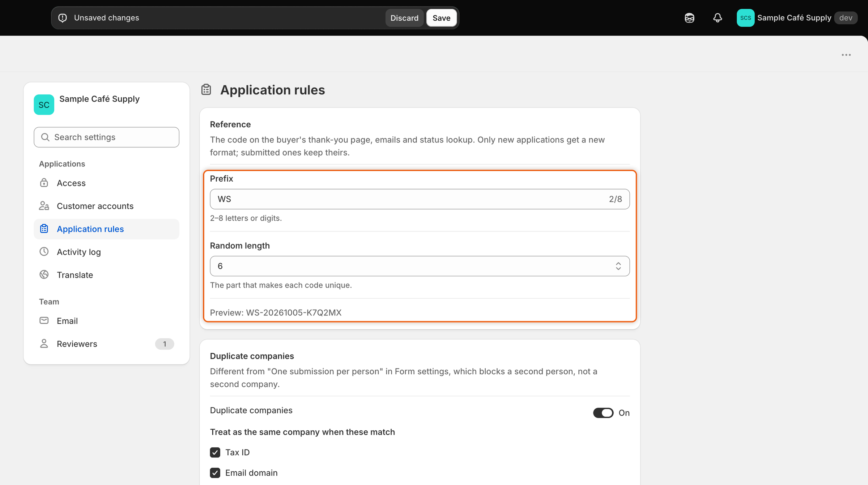Image resolution: width=868 pixels, height=485 pixels.
Task: Open the three-dot more actions menu
Action: pos(846,55)
